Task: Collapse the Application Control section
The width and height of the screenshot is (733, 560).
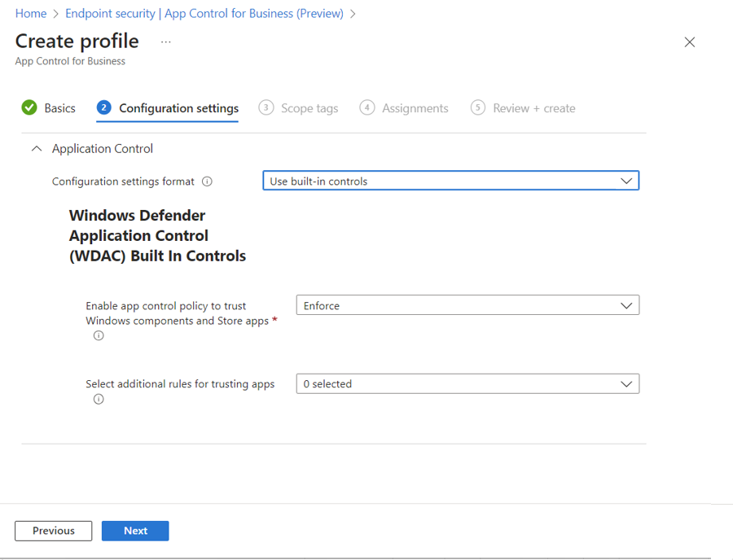Action: [36, 149]
